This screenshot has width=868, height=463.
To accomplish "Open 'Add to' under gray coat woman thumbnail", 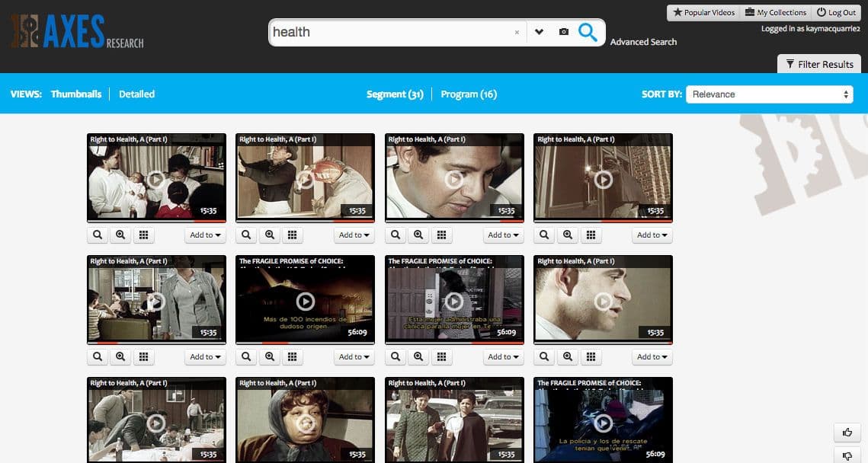I will click(x=205, y=357).
